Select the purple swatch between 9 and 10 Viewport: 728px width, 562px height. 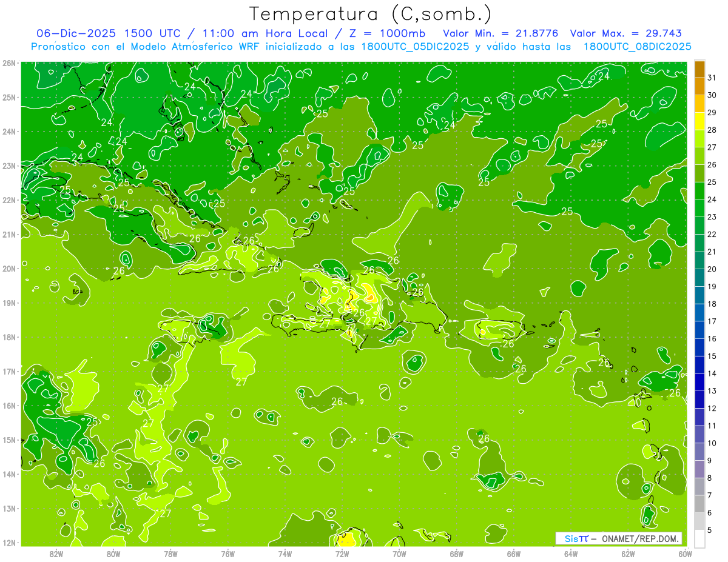[699, 452]
